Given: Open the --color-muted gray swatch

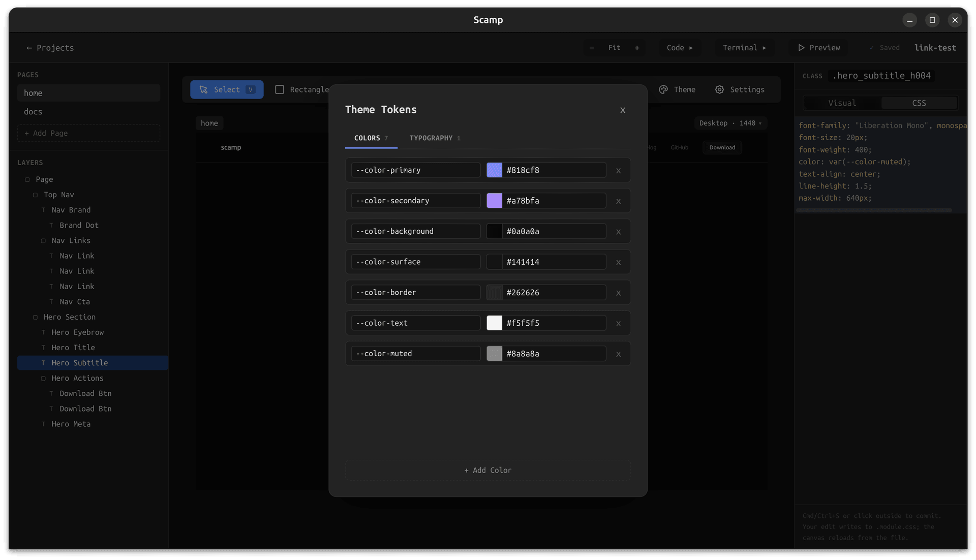Looking at the screenshot, I should [x=494, y=353].
